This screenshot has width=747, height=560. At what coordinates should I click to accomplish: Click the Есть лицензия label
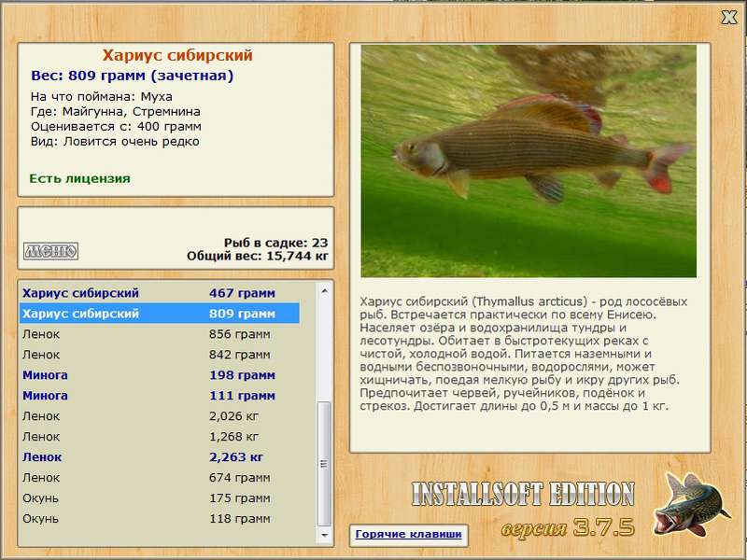[x=79, y=178]
